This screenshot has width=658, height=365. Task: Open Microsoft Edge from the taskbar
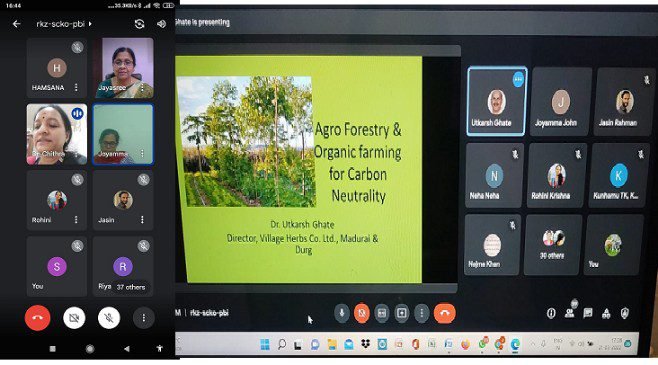pyautogui.click(x=515, y=344)
